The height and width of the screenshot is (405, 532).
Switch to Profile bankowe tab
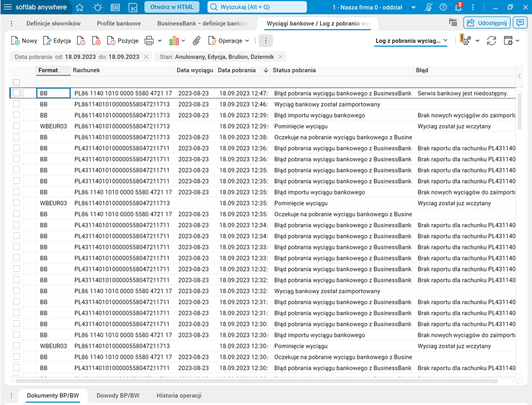pos(119,23)
